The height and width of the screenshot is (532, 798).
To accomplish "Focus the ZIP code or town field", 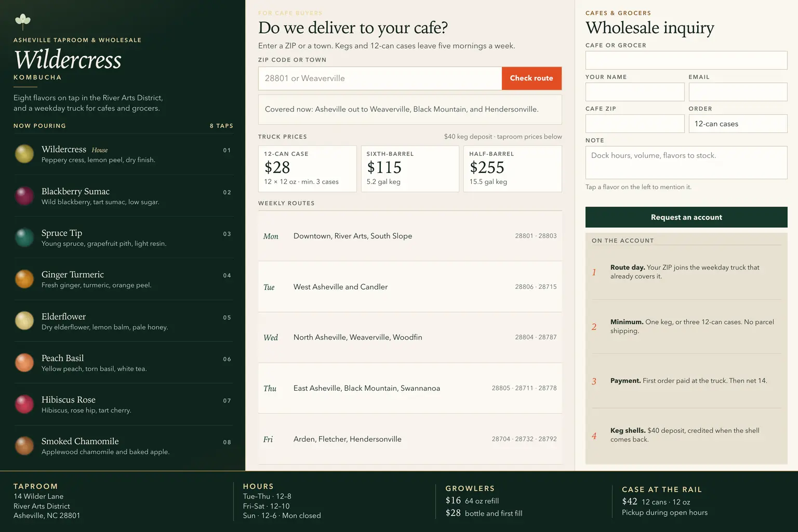I will pyautogui.click(x=380, y=78).
